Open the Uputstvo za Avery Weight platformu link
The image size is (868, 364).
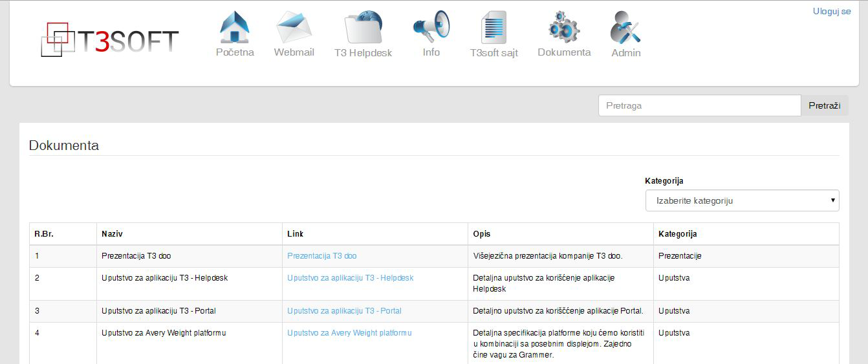[x=349, y=333]
